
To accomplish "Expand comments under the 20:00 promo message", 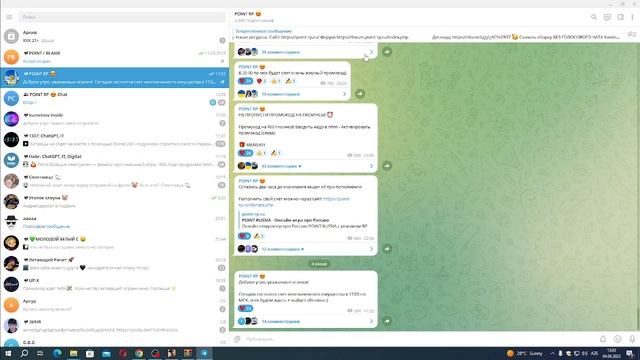I will [292, 94].
